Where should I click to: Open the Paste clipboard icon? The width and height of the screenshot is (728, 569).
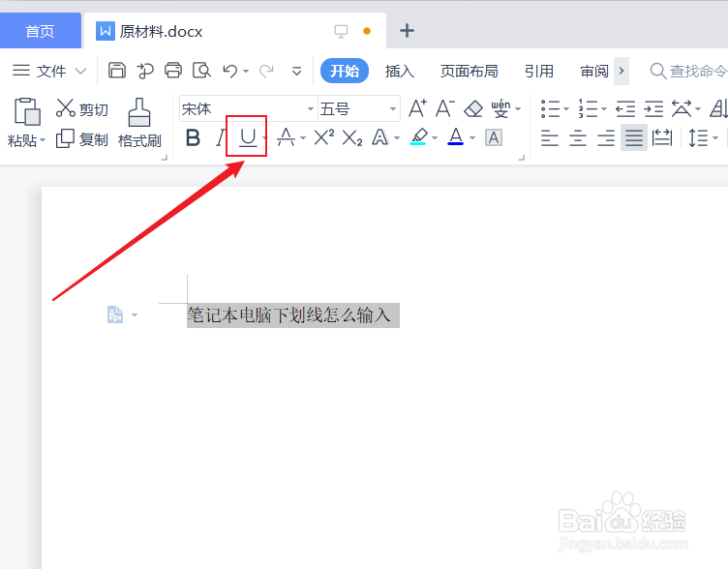pyautogui.click(x=27, y=111)
